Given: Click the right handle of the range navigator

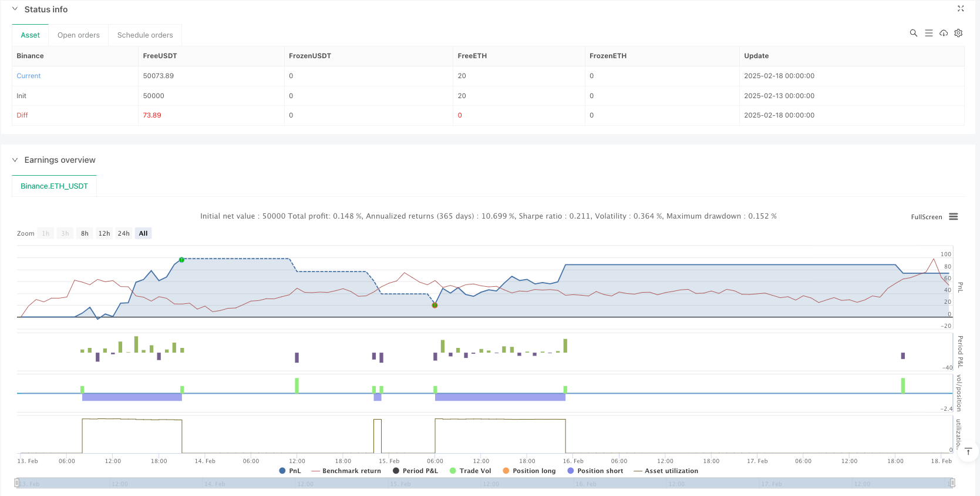Looking at the screenshot, I should click(x=952, y=483).
